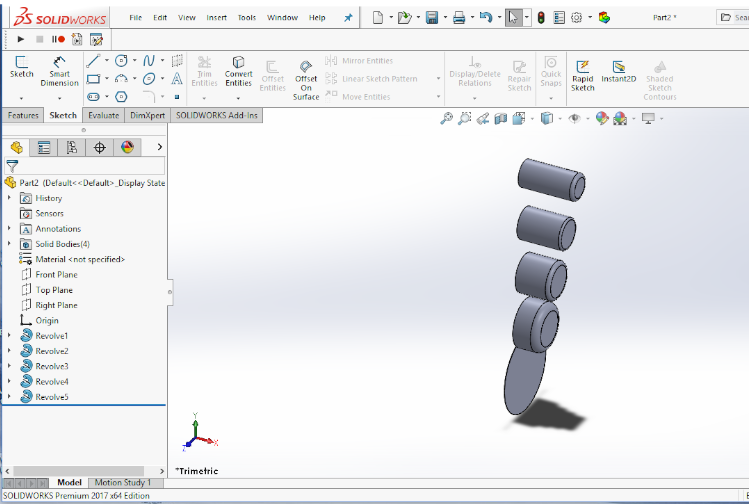
Task: Click the Edit Appearance color ball icon
Action: point(602,118)
